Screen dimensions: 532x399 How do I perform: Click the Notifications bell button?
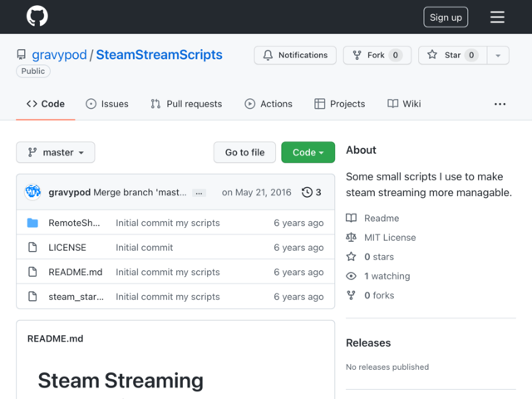(x=295, y=55)
